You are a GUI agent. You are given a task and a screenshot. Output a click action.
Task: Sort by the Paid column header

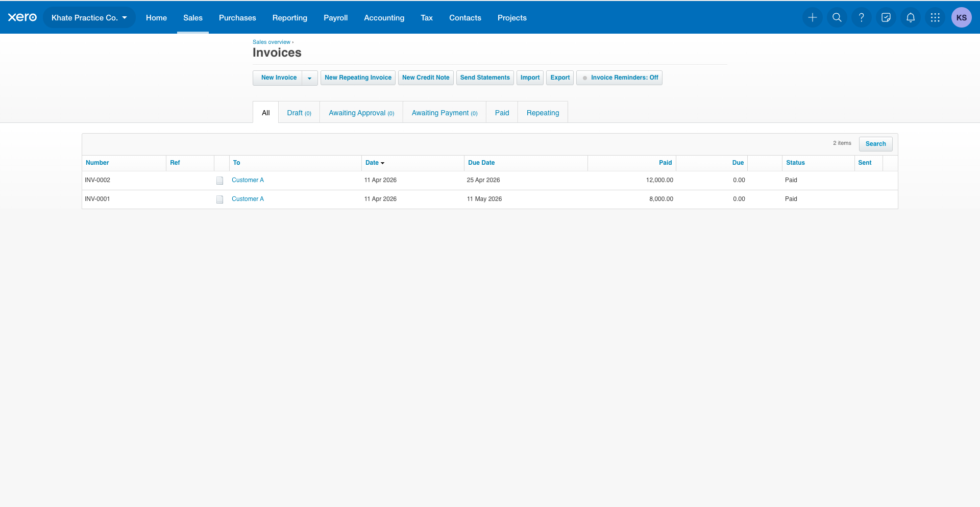click(666, 163)
